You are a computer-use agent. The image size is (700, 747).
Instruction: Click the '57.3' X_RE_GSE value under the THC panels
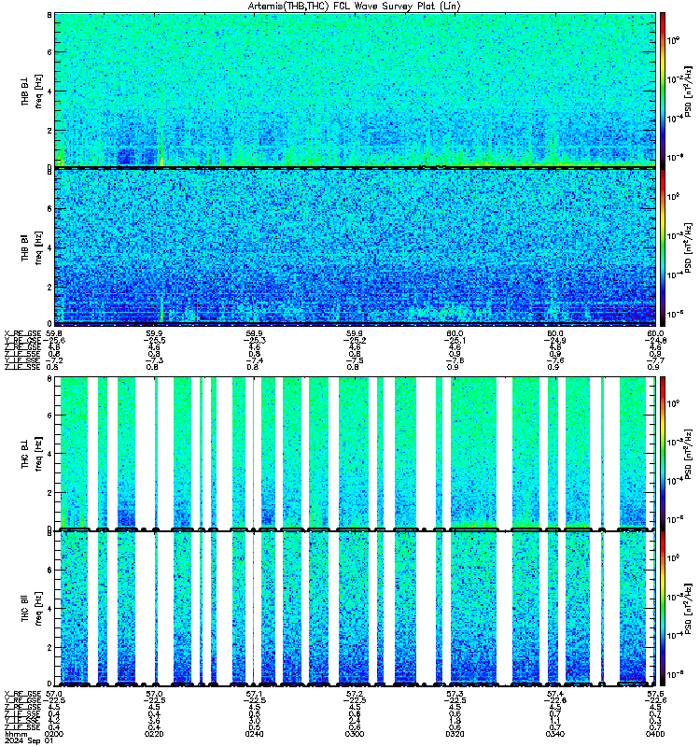(455, 694)
